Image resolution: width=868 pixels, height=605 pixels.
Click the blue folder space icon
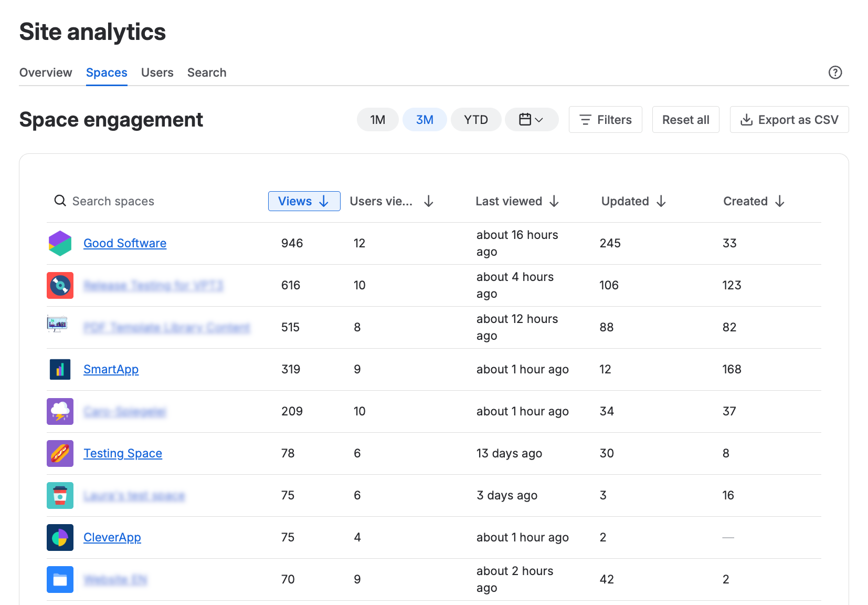[x=60, y=579]
